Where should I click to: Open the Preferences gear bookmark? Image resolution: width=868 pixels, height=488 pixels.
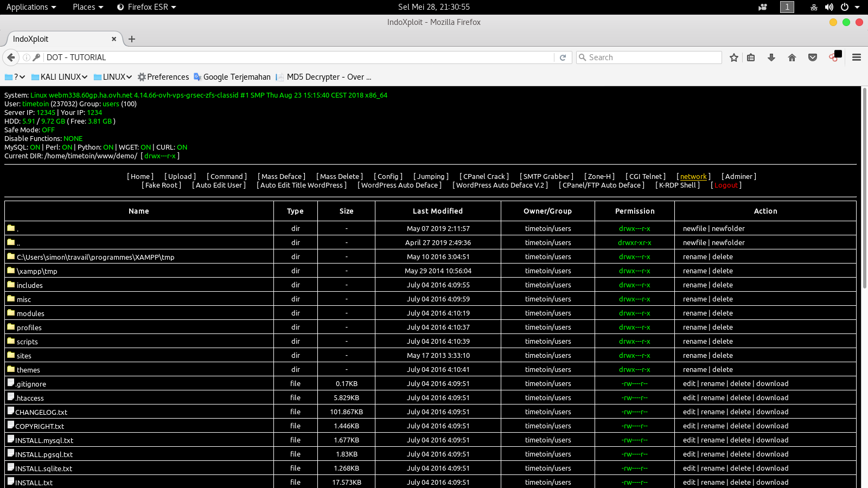tap(163, 76)
